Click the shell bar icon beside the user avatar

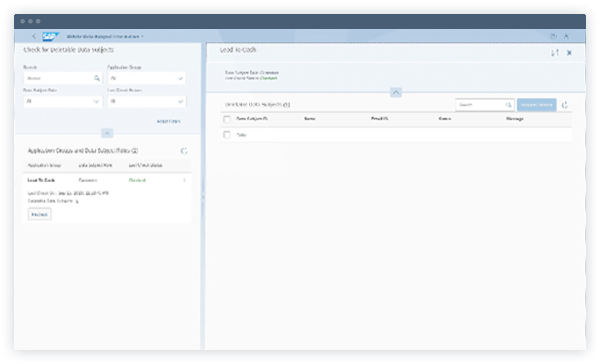click(553, 36)
